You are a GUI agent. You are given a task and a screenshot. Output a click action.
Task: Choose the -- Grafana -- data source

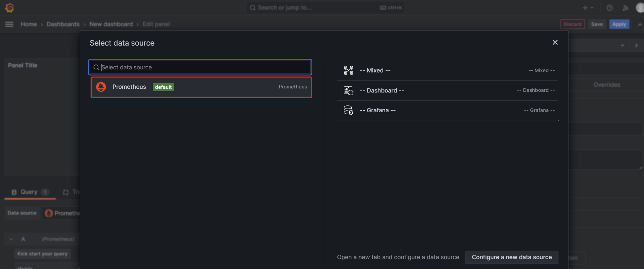[448, 110]
